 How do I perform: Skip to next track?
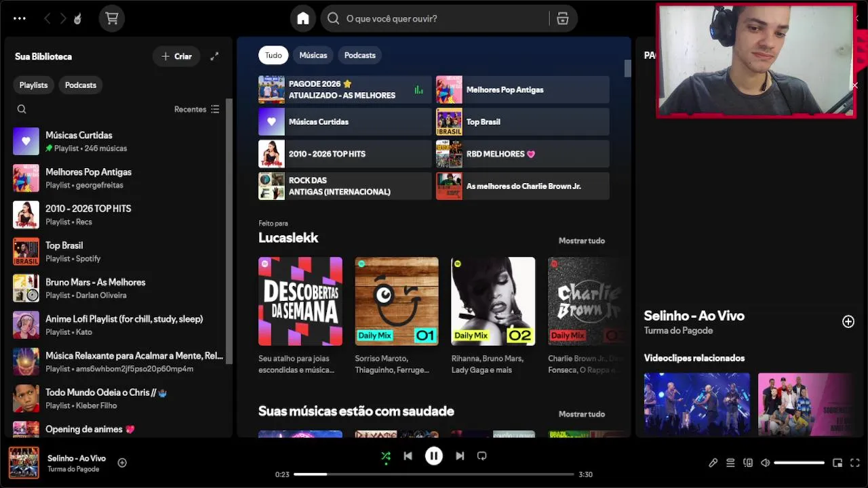click(x=460, y=456)
